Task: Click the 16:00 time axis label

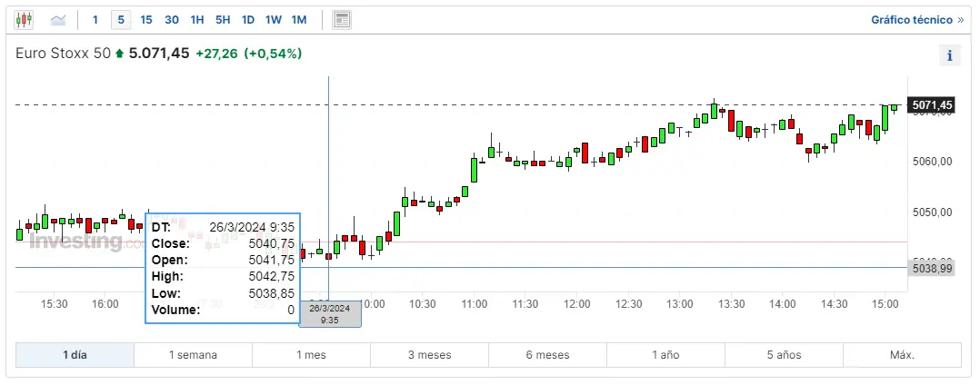Action: tap(105, 304)
